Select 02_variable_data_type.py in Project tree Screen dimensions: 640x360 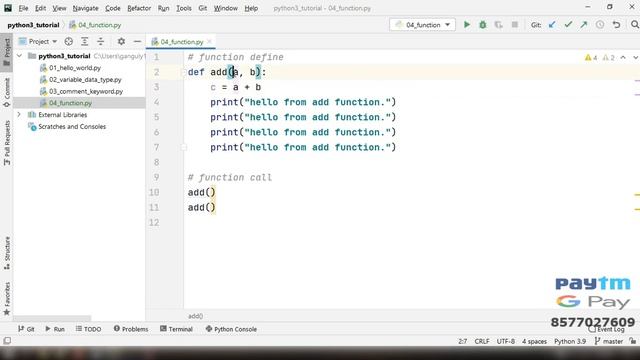pos(85,80)
